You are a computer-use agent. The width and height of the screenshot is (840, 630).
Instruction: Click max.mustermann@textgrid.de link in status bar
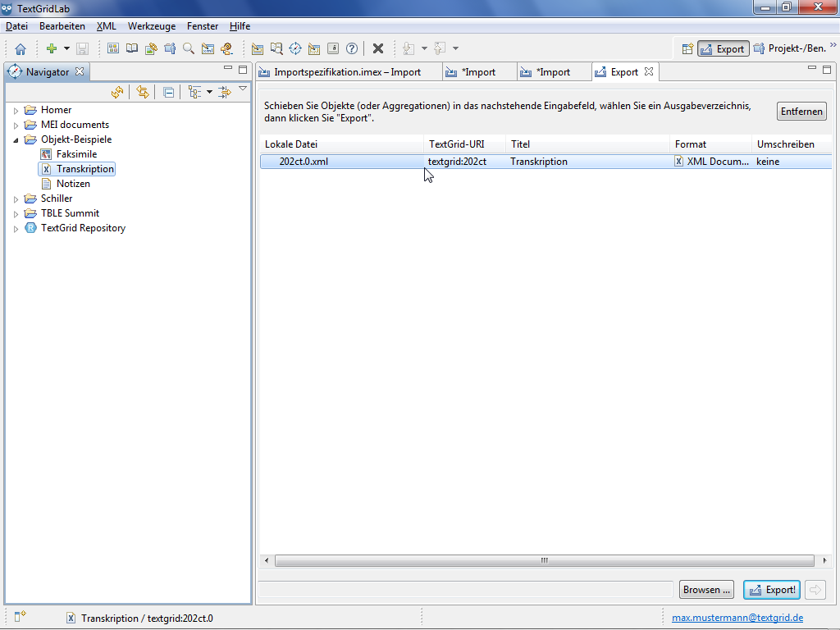(737, 618)
